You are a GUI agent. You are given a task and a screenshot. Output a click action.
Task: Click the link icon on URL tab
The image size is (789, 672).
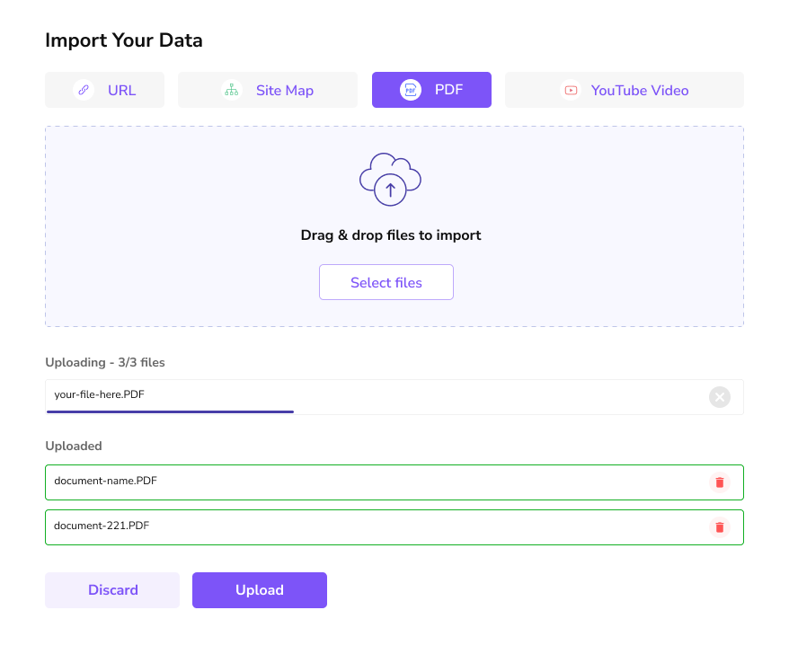tap(84, 90)
